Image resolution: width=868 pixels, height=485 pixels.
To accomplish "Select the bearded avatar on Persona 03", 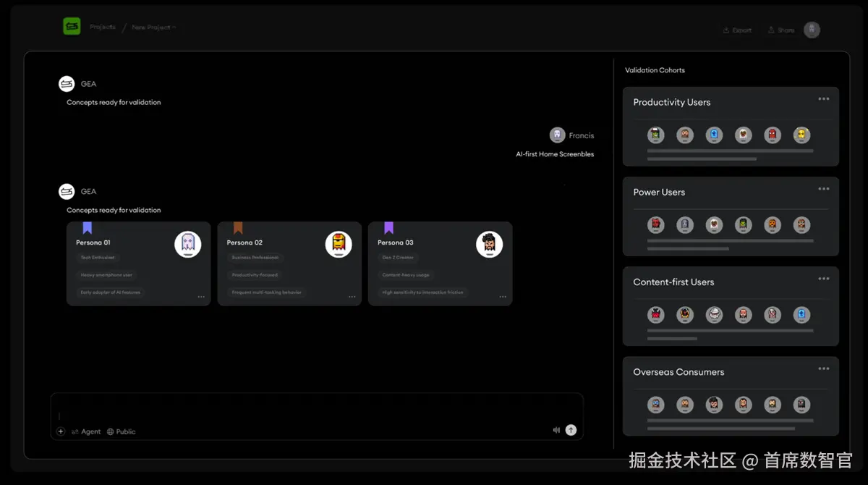I will [489, 245].
